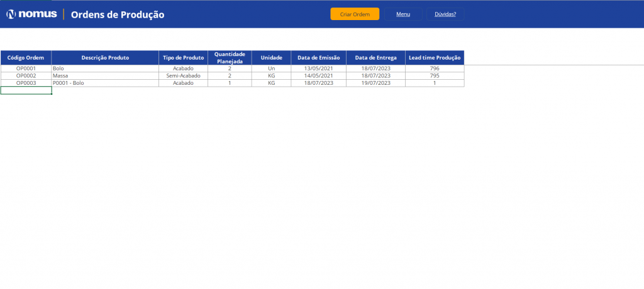
Task: Select the Código Ordem column header
Action: click(x=26, y=57)
